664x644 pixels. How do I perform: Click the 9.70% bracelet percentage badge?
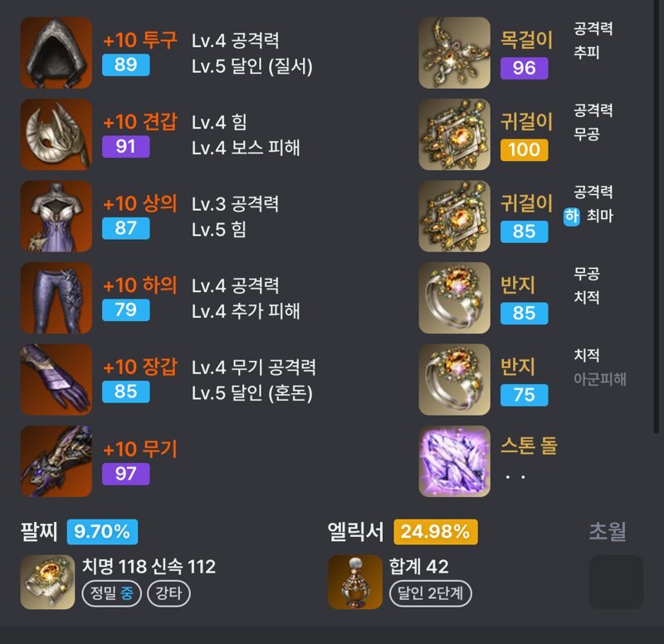coord(102,532)
